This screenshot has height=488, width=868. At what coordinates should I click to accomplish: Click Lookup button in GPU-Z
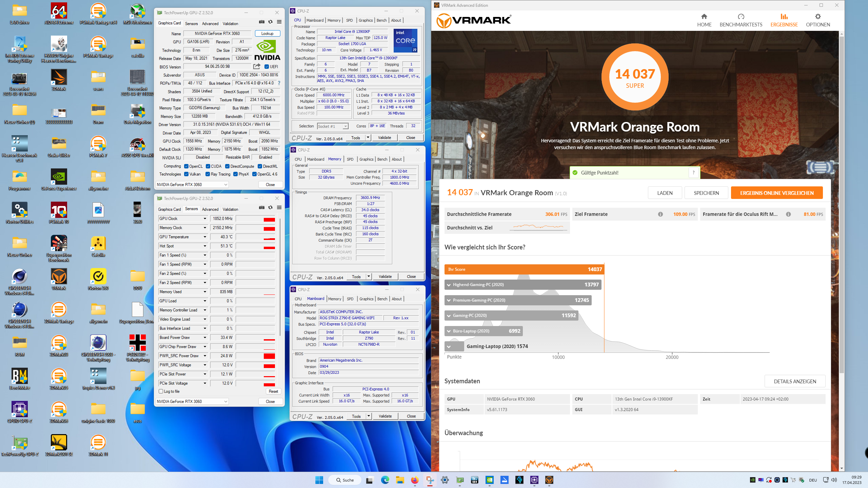(268, 34)
